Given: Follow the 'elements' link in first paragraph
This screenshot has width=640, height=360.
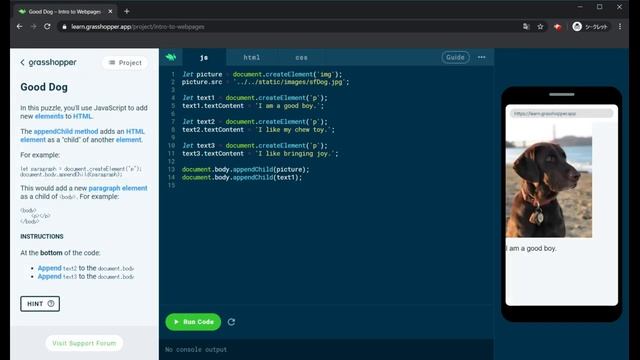Looking at the screenshot, I should 49,116.
